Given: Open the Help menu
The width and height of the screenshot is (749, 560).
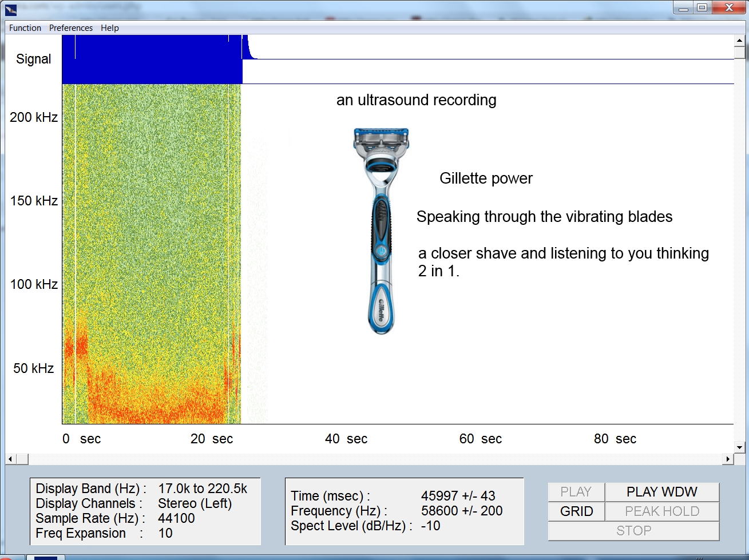Looking at the screenshot, I should [x=110, y=28].
